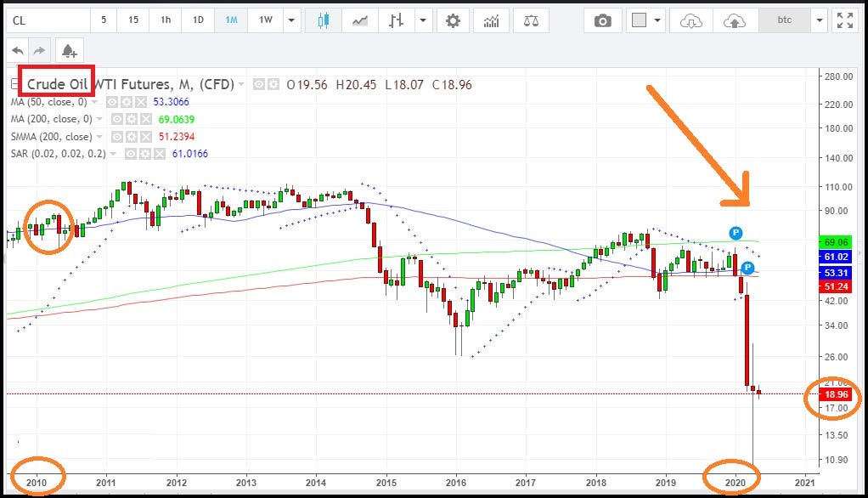Screen dimensions: 868x498
Task: Add a price alert bell
Action: pyautogui.click(x=69, y=51)
